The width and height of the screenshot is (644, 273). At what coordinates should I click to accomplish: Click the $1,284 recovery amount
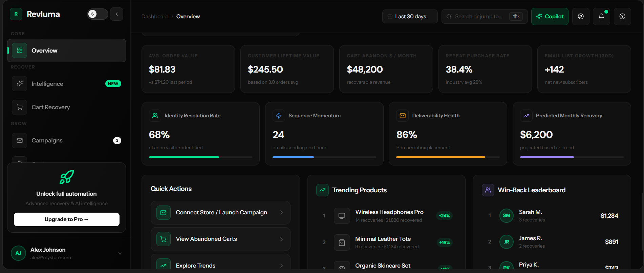609,216
